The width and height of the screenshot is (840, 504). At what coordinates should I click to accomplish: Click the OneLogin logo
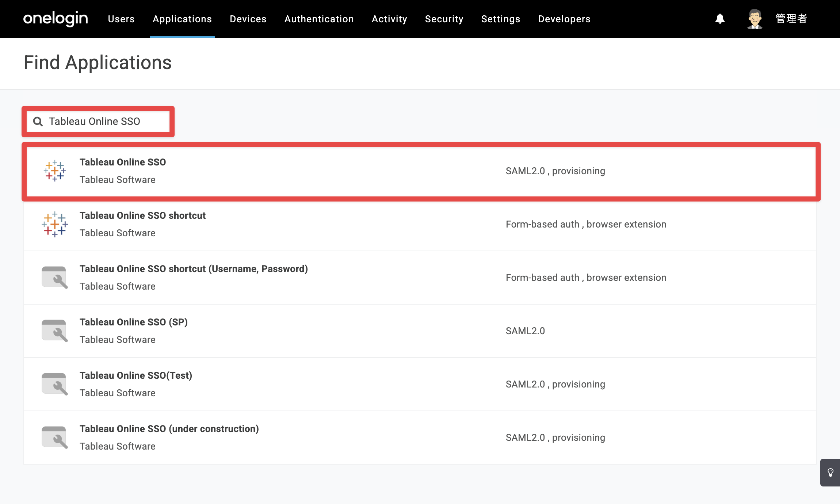[x=56, y=18]
